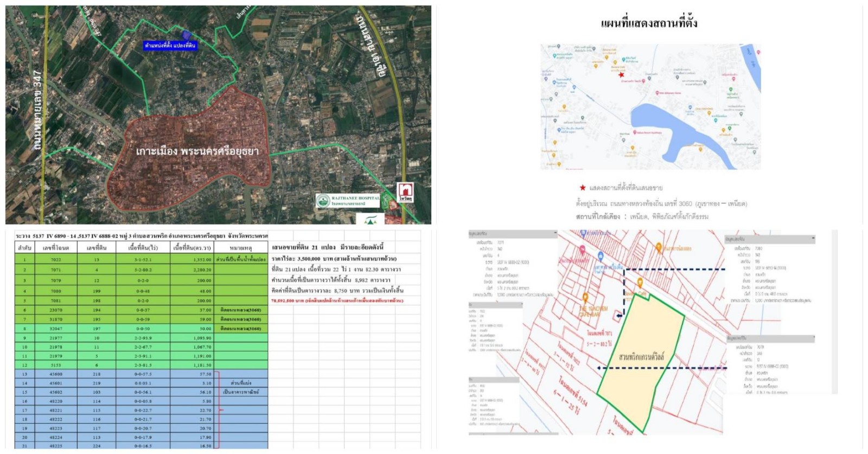Click table cell with title deed 23070
Screen dimensions: 868x454
[56, 310]
